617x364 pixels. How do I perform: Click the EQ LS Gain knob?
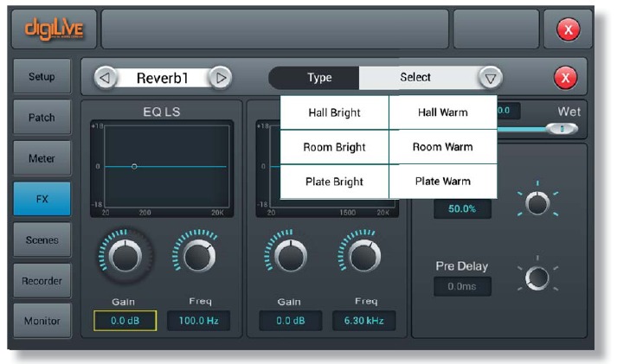[x=125, y=256]
